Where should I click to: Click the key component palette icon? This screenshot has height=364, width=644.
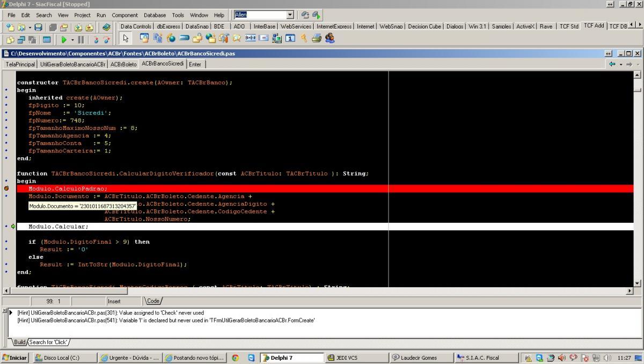pyautogui.click(x=304, y=38)
